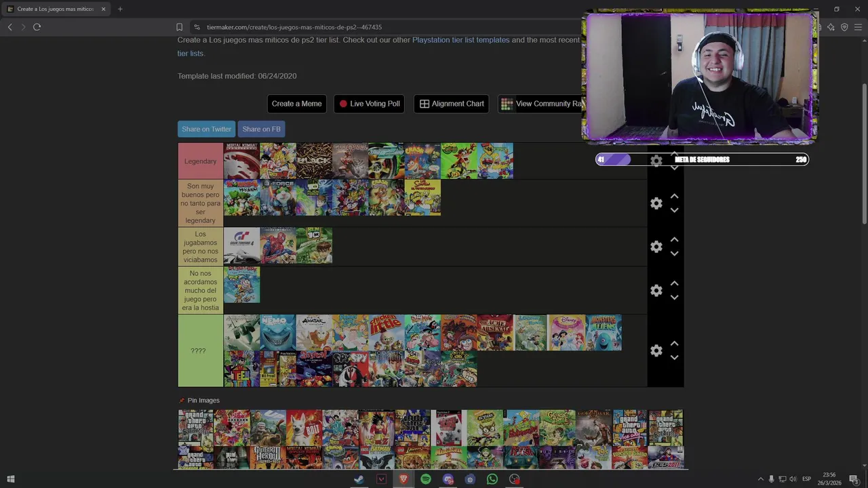
Task: Select the PES 2011 cover in image pool
Action: click(665, 457)
